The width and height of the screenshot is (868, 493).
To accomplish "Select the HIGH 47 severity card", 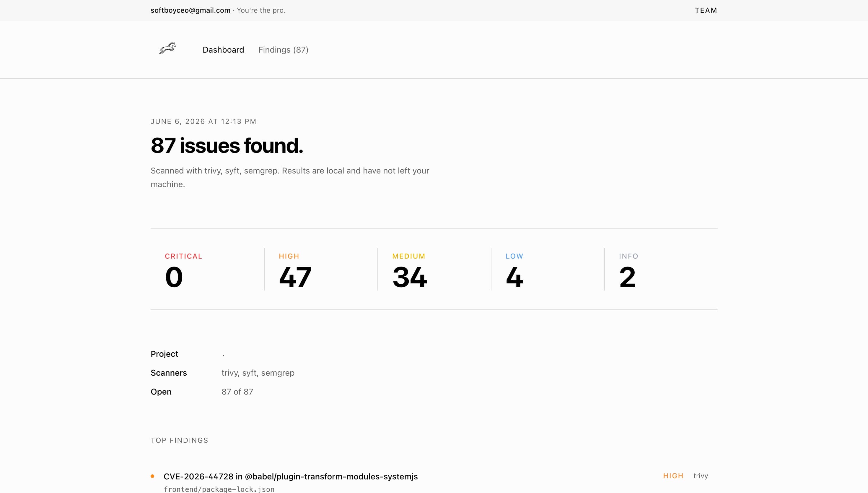I will pyautogui.click(x=321, y=269).
